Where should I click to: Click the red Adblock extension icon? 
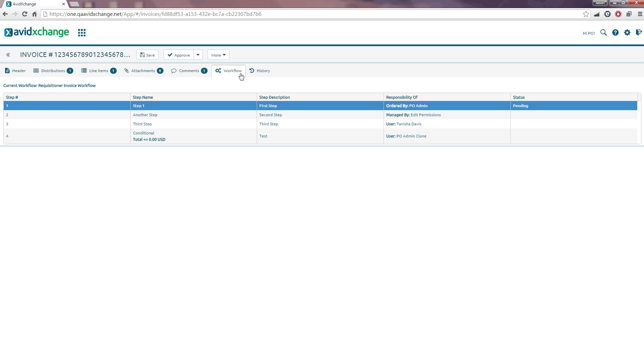pos(618,14)
